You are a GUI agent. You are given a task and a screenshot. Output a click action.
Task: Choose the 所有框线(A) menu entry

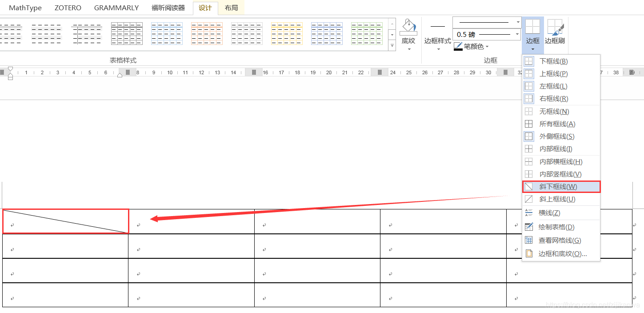coord(561,124)
